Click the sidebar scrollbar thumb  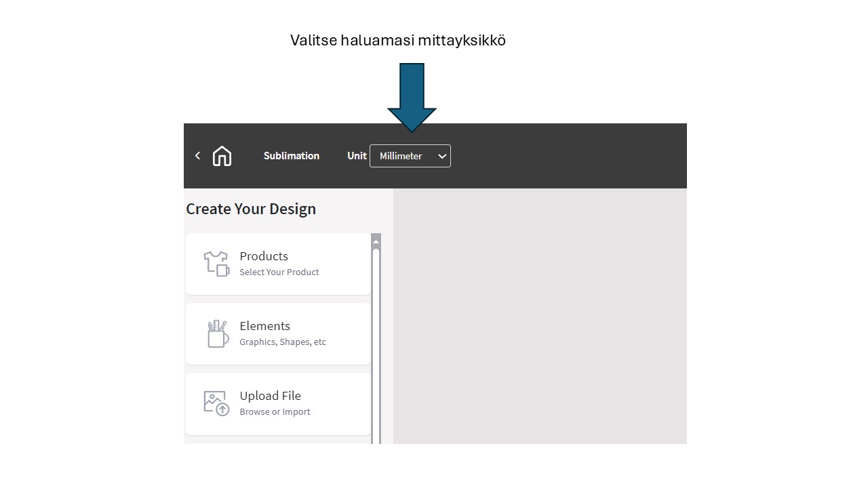[376, 346]
